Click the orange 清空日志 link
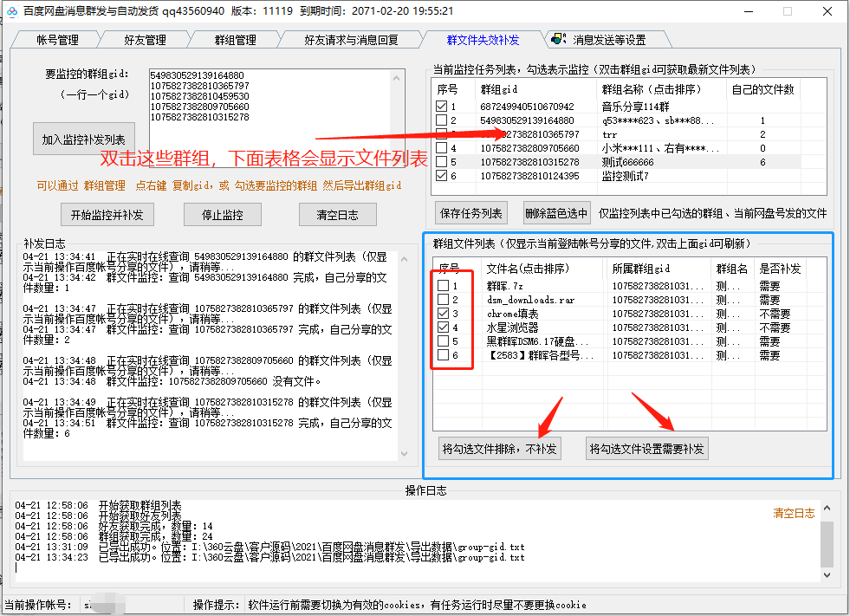Screen dimensions: 850x616 click(793, 512)
